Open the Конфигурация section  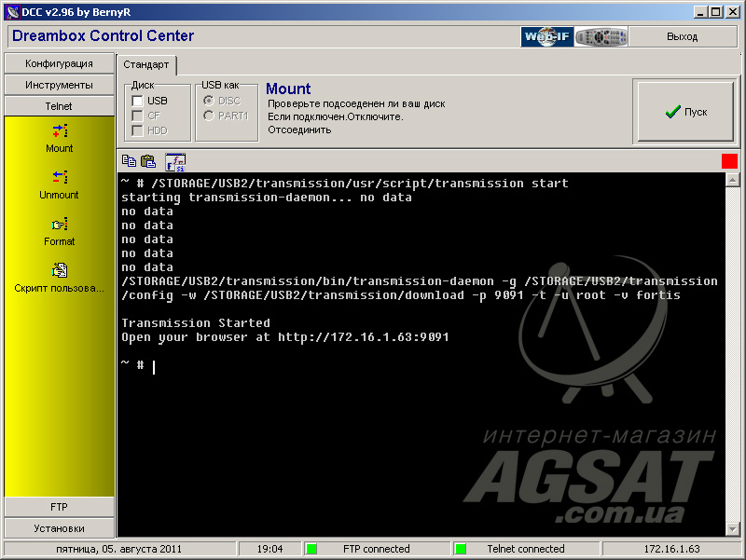[59, 63]
